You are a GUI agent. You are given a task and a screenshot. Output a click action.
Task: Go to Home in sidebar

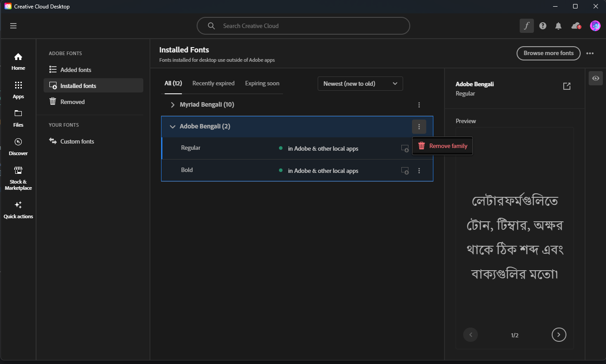click(18, 62)
